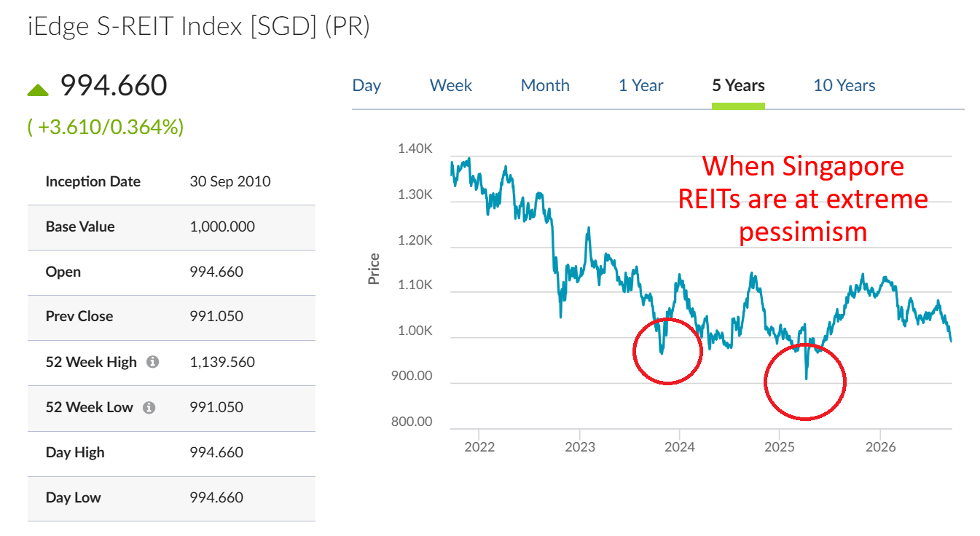Open the Month chart view
980x536 pixels.
pyautogui.click(x=545, y=85)
